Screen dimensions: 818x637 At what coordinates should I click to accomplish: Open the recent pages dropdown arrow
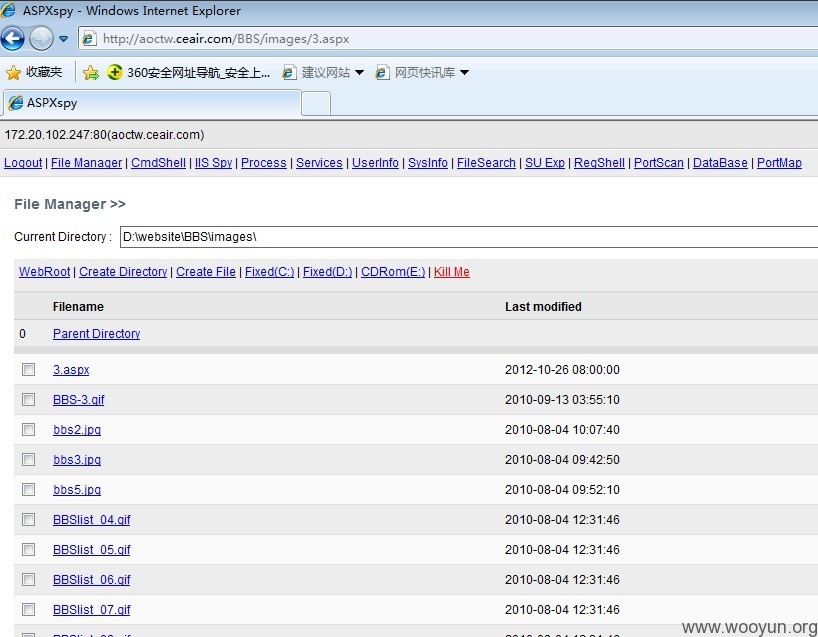pos(64,39)
